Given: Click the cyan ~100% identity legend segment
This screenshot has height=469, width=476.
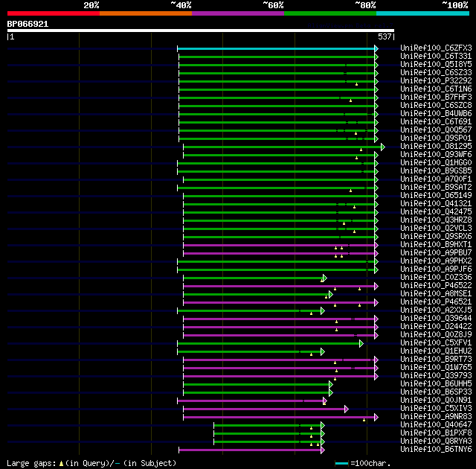Looking at the screenshot, I should click(423, 13).
